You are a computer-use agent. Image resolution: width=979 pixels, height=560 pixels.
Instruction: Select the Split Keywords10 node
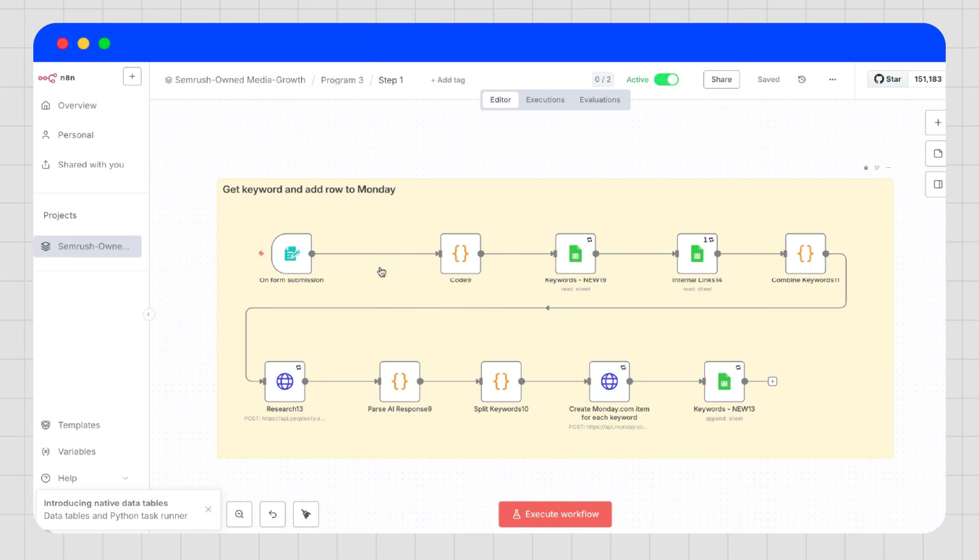(x=501, y=381)
